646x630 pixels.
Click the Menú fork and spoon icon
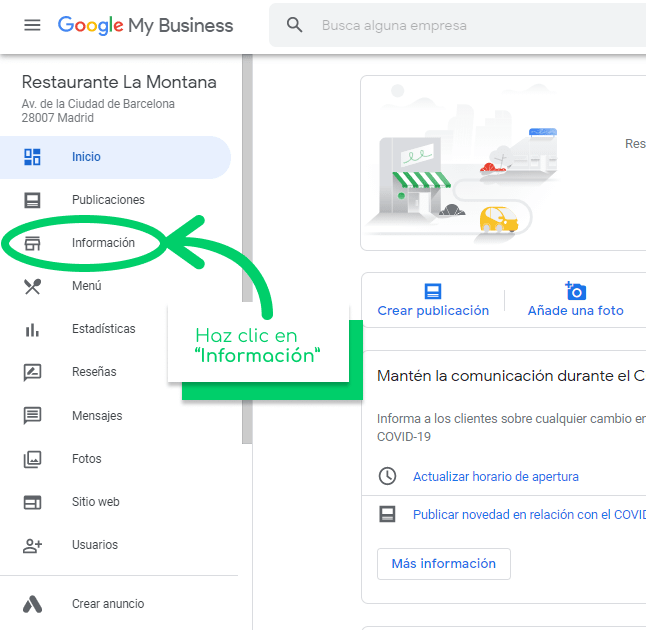pos(32,286)
